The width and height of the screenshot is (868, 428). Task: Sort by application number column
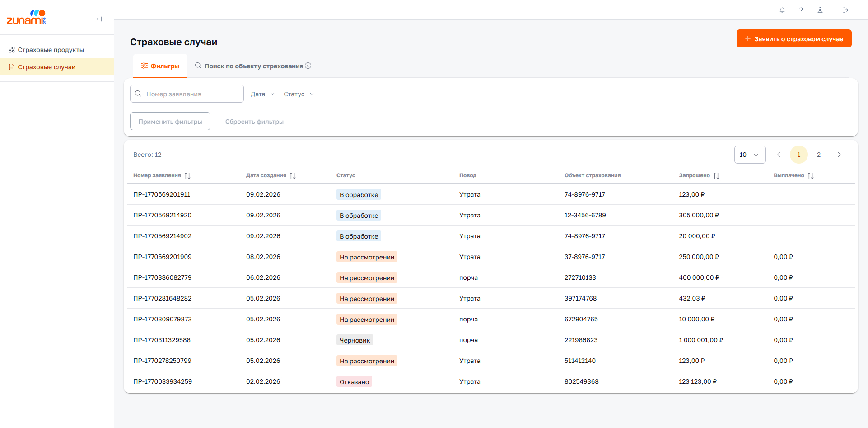click(187, 176)
